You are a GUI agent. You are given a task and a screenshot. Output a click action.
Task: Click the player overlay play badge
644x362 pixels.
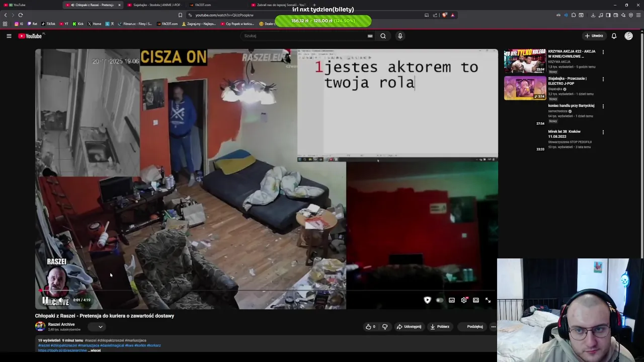coord(427,300)
